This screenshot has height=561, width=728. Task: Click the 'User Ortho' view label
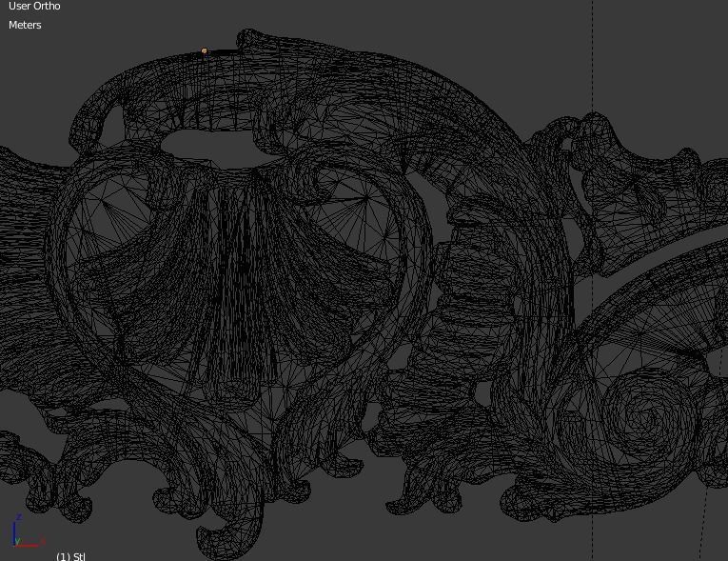(34, 6)
